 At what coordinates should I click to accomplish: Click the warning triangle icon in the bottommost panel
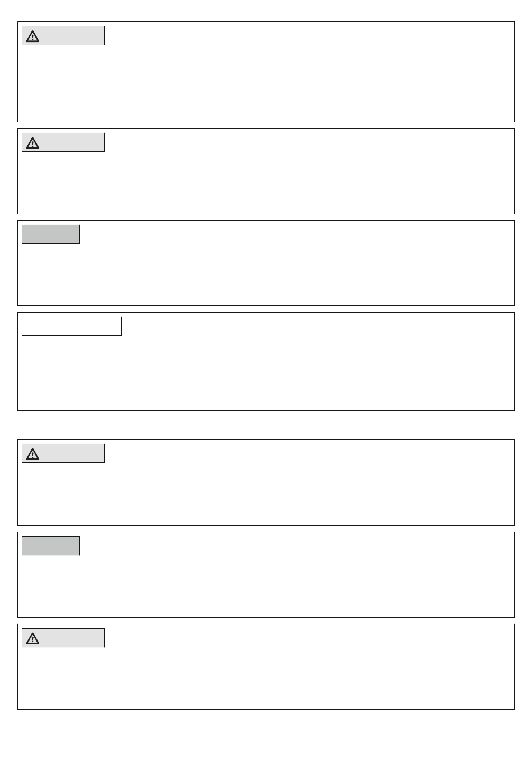pyautogui.click(x=32, y=638)
